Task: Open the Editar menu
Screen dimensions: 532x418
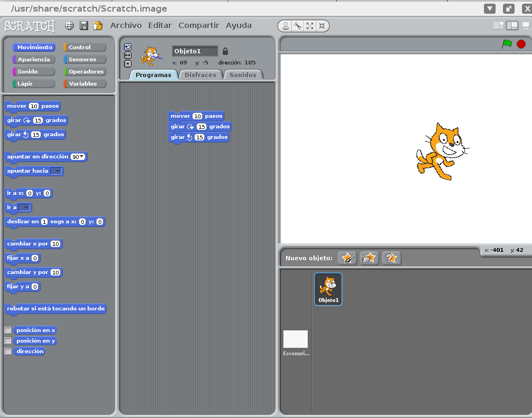Action: [160, 25]
